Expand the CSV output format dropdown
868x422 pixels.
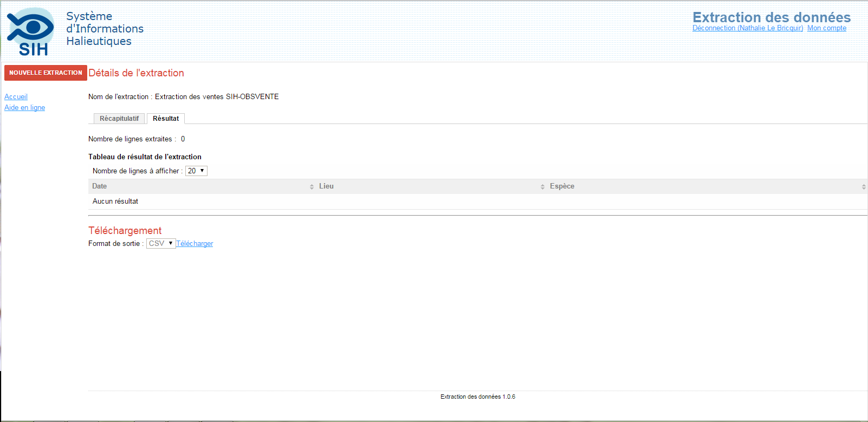pyautogui.click(x=161, y=244)
